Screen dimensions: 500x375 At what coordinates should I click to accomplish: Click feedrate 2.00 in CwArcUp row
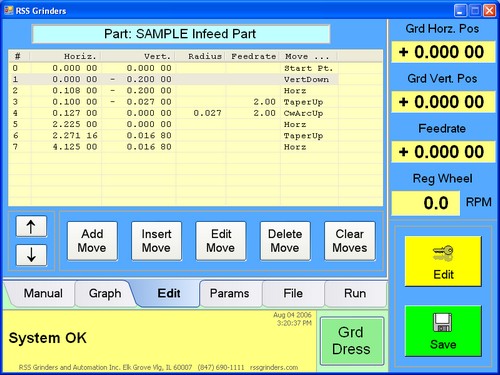(x=264, y=113)
